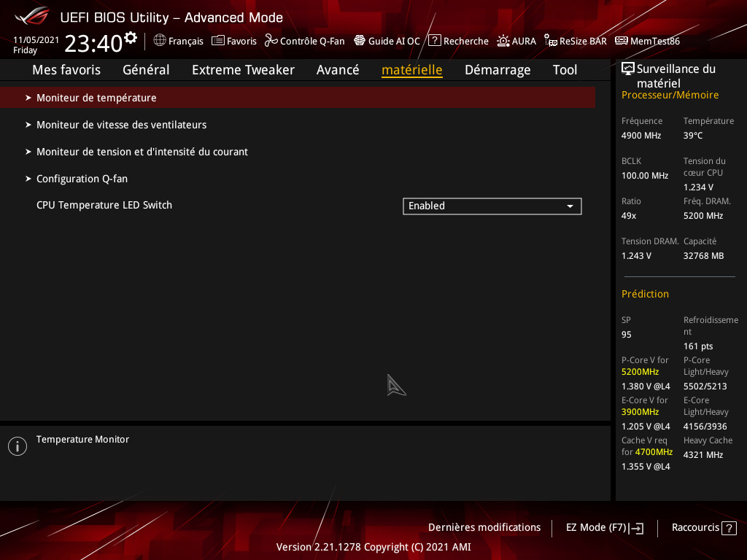Expand tension et intensité monitor arrow

[28, 152]
